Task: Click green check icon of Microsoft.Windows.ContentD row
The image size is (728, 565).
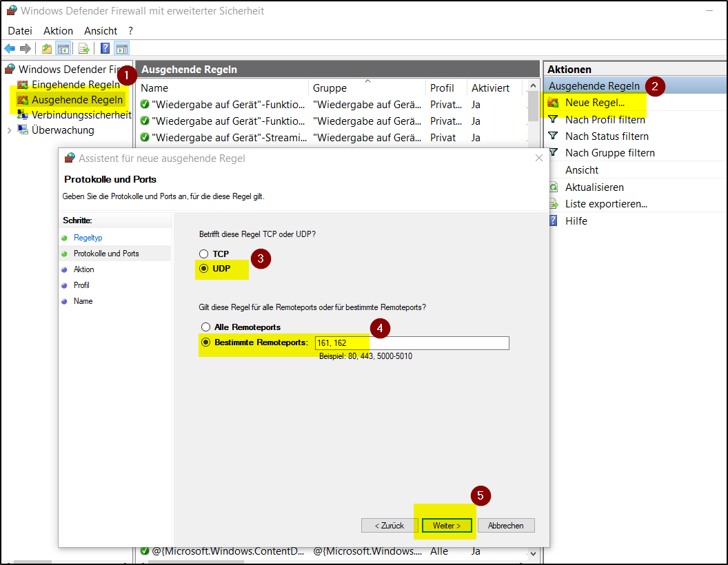Action: point(145,551)
